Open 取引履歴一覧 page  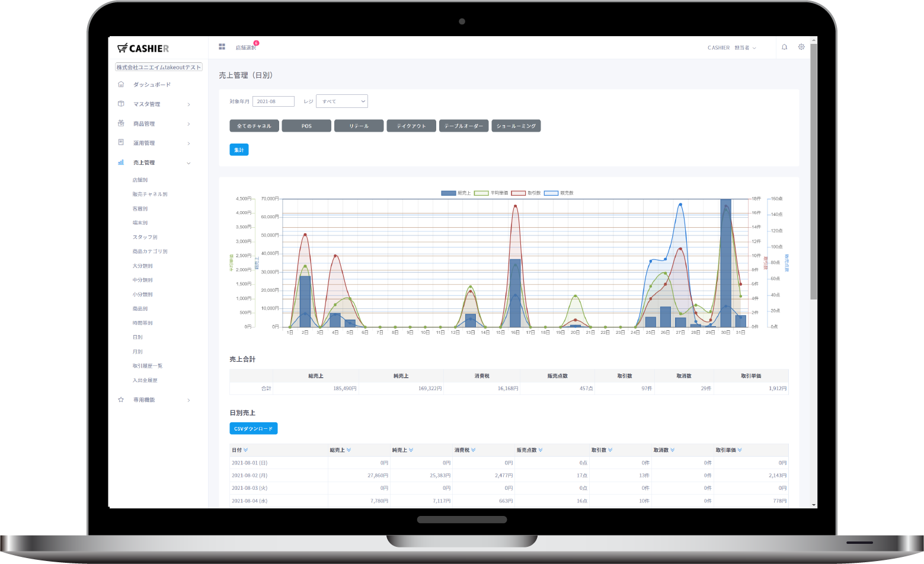tap(148, 366)
